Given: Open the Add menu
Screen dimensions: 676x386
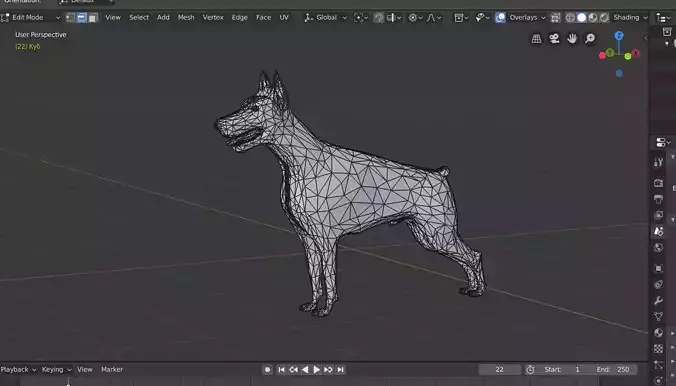Looking at the screenshot, I should point(163,18).
